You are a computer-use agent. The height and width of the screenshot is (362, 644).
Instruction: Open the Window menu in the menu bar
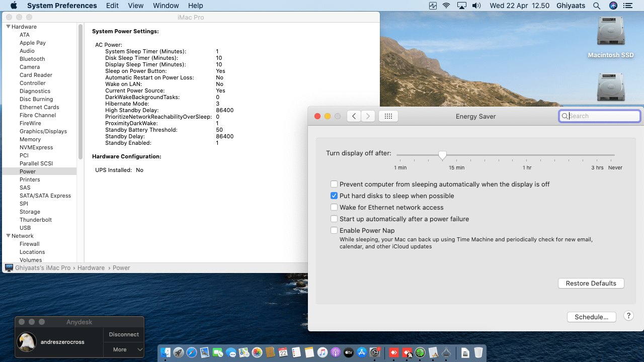(x=166, y=6)
